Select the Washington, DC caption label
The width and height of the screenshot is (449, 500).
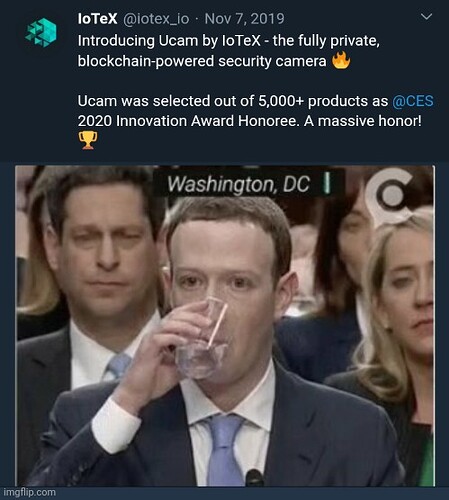[x=239, y=184]
